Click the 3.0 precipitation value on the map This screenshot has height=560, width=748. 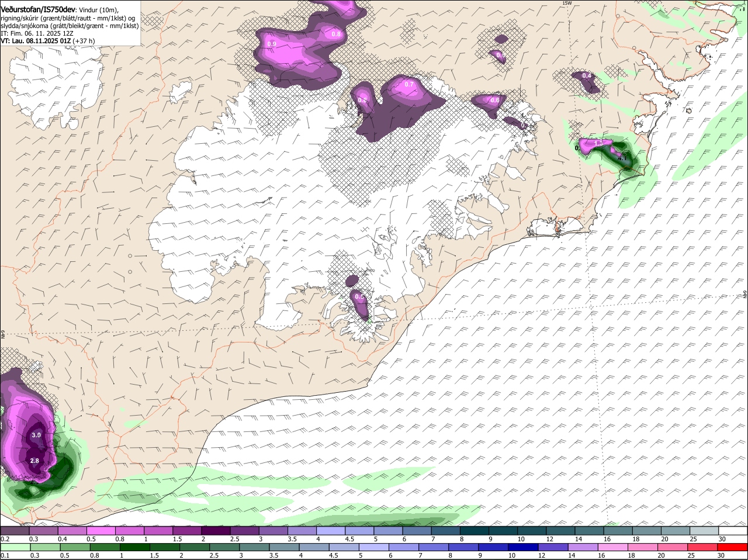[36, 435]
